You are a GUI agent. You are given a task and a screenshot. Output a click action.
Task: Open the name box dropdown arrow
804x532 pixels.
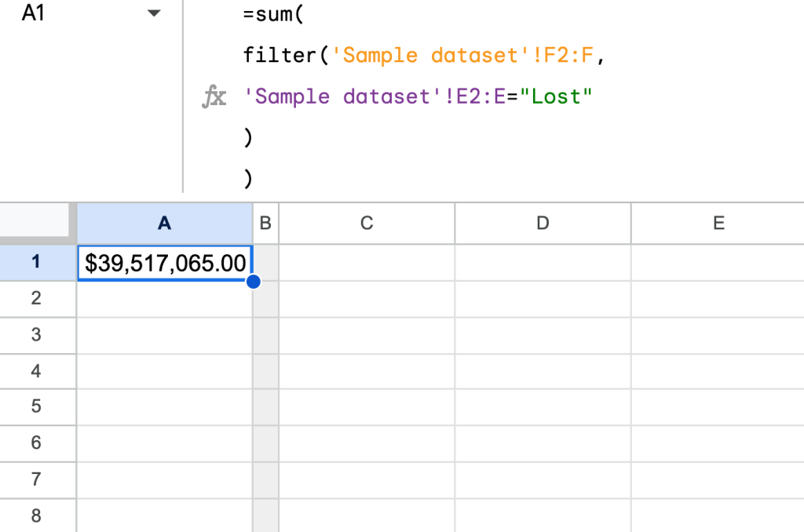pos(154,13)
